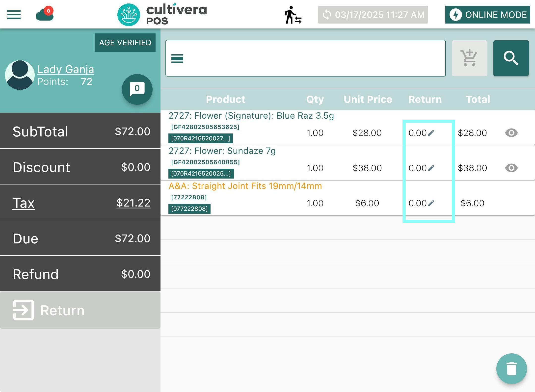View details of Blue Raz 3.5g via eye icon
The height and width of the screenshot is (392, 535).
coord(511,133)
